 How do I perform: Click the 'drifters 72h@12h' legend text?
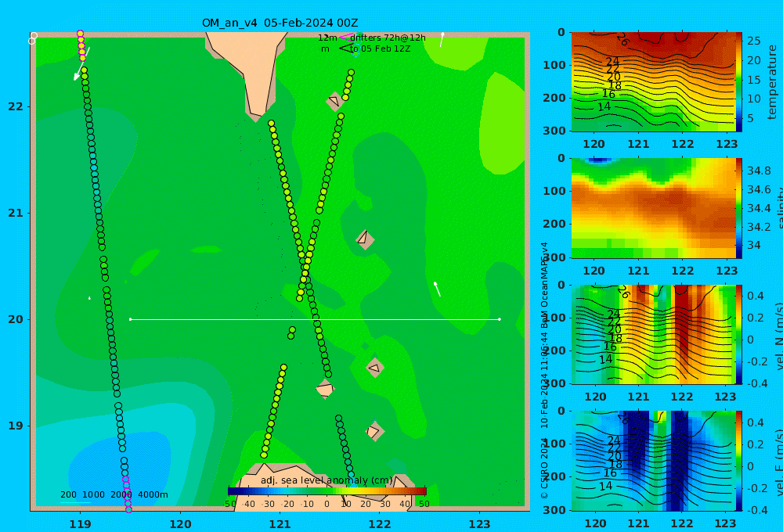[x=388, y=38]
